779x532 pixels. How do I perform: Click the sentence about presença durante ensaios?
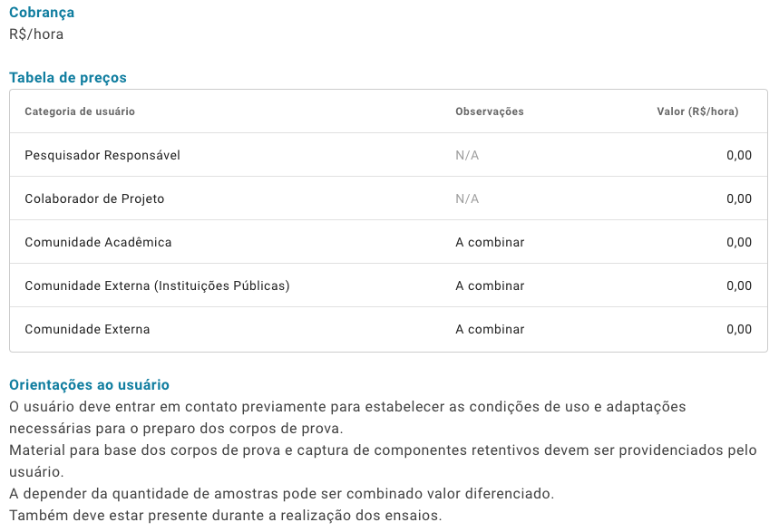226,516
